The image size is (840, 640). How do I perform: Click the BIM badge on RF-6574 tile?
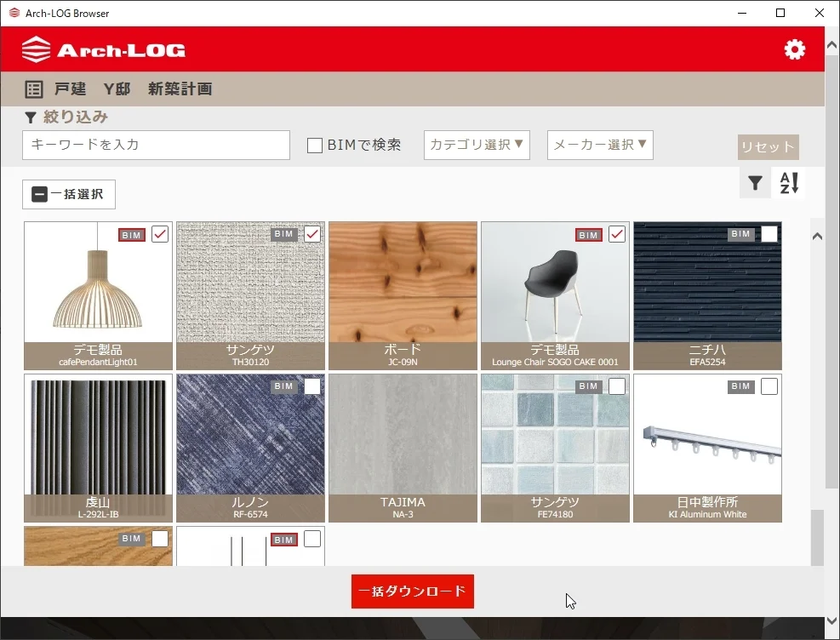click(284, 386)
